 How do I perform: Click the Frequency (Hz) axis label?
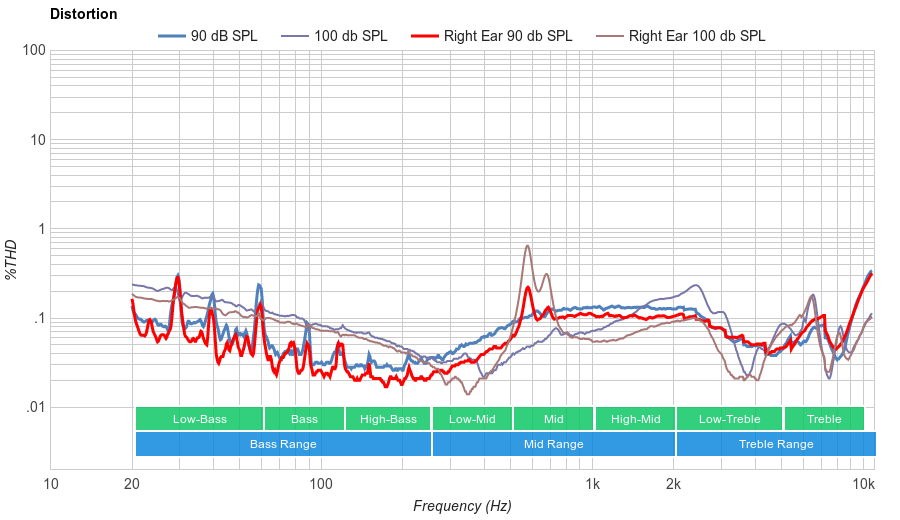(x=462, y=506)
